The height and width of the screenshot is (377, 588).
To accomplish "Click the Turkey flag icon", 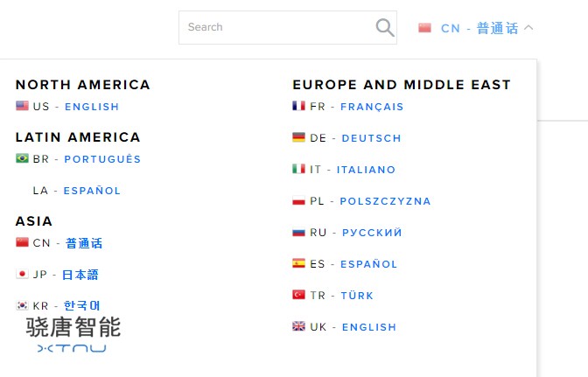I will pyautogui.click(x=298, y=295).
